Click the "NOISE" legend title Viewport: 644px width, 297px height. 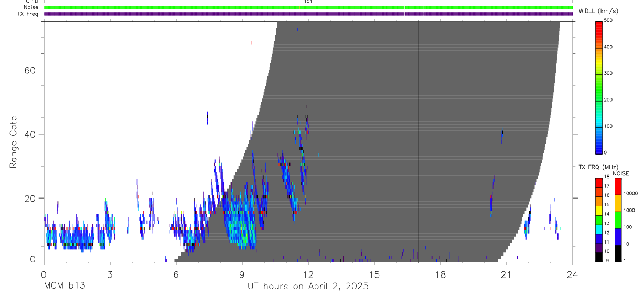pos(621,173)
